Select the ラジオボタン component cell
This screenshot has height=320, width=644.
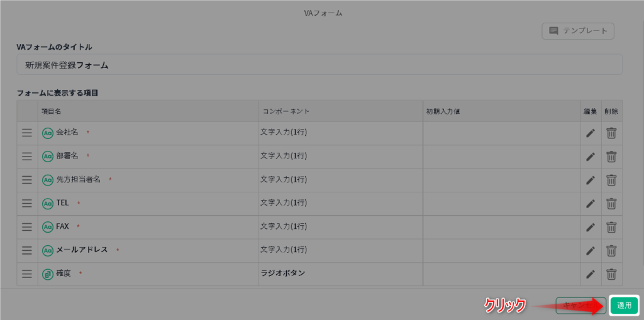pos(341,273)
